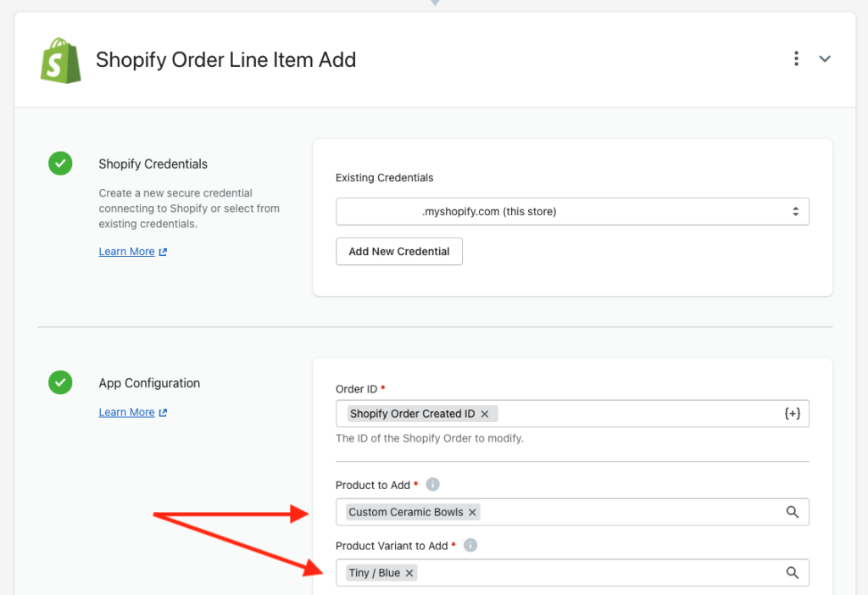The height and width of the screenshot is (595, 868).
Task: Click the Shopify Order Line Item Add title
Action: [225, 60]
